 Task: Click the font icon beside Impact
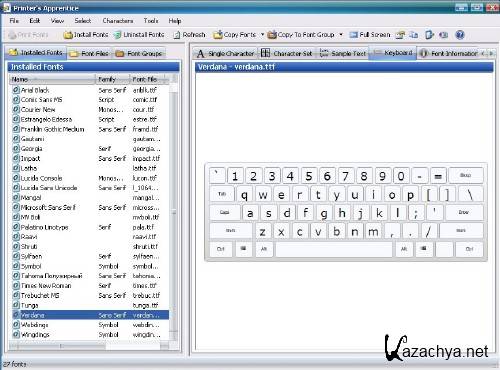pos(16,158)
